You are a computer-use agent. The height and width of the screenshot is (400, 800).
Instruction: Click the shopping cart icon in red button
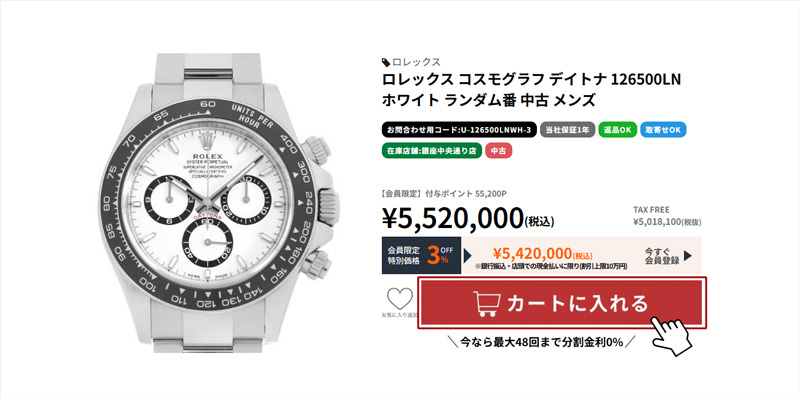pos(486,304)
